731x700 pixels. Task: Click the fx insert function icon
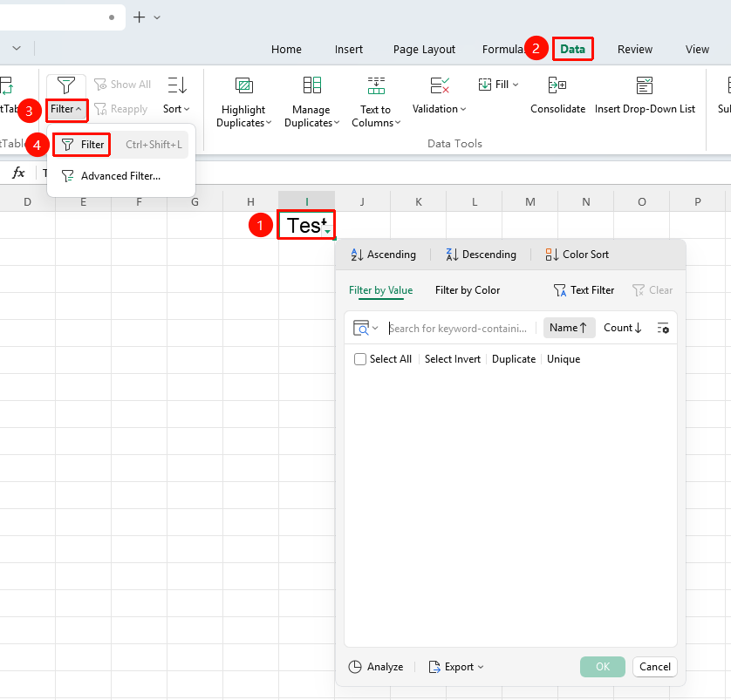coord(18,173)
